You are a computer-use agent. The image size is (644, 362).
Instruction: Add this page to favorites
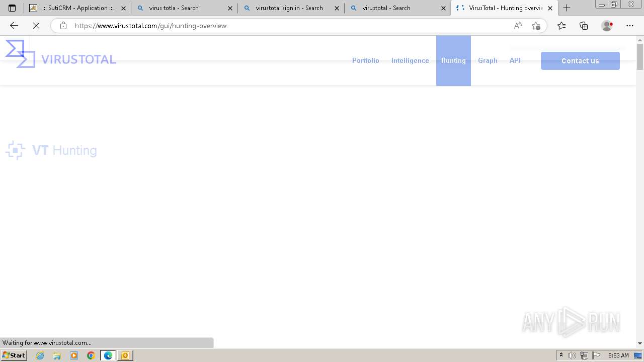536,26
